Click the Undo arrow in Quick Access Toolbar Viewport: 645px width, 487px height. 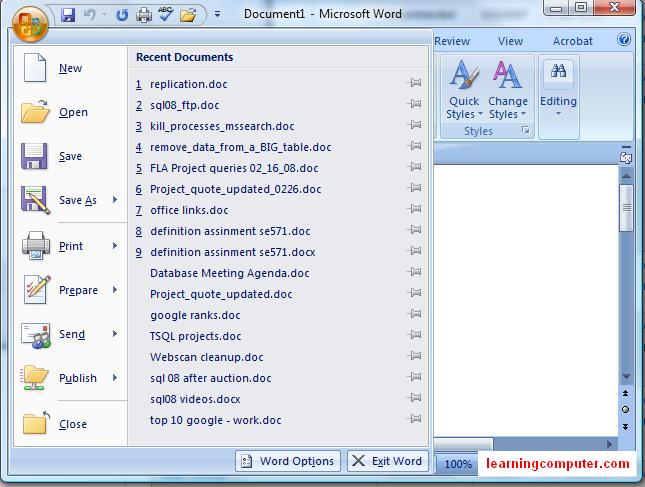pos(90,15)
